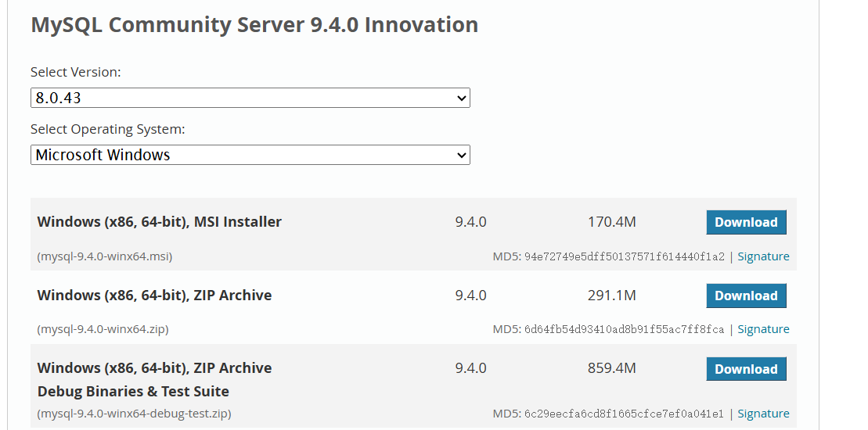Open Signature link for mysql-9.4.0-winx64.msi

[763, 256]
